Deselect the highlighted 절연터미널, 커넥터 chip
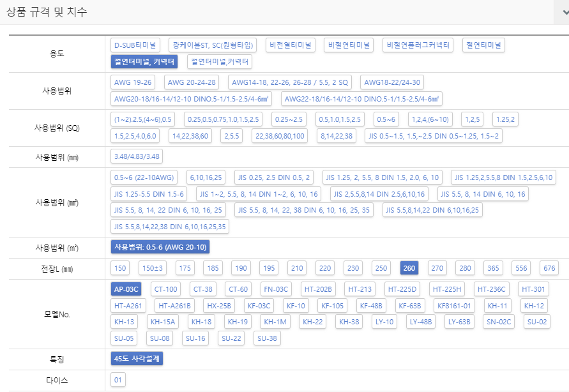Screen dimensions: 569x392 [144, 62]
